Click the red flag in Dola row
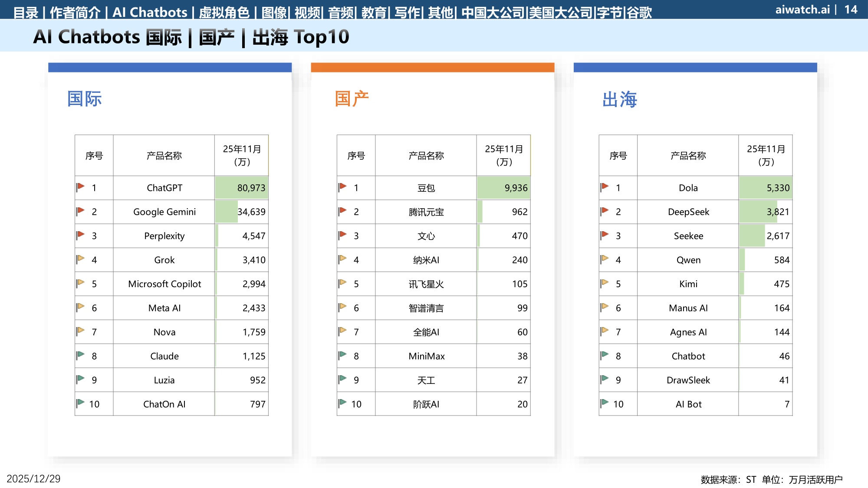This screenshot has height=488, width=868. pos(605,187)
